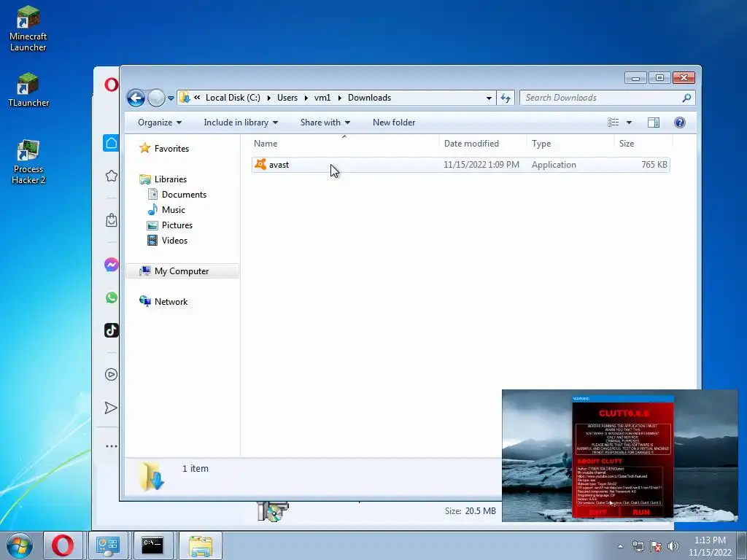747x560 pixels.
Task: Sort by the Name column
Action: (344, 144)
